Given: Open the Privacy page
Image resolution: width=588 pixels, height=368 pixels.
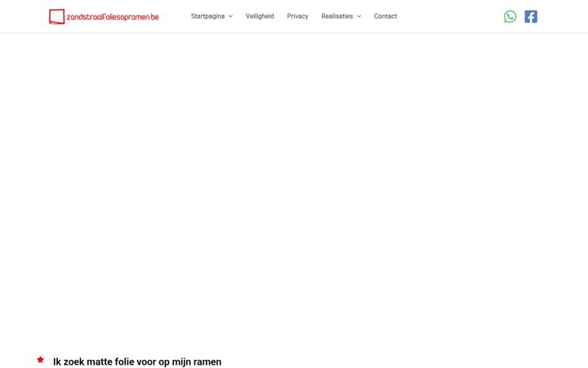Looking at the screenshot, I should point(297,16).
